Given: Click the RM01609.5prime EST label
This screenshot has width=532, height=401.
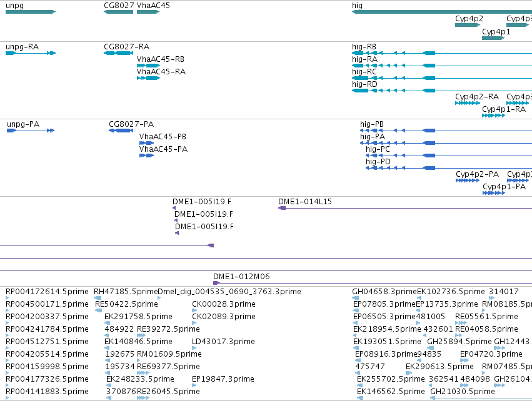Looking at the screenshot, I should pos(169,355).
